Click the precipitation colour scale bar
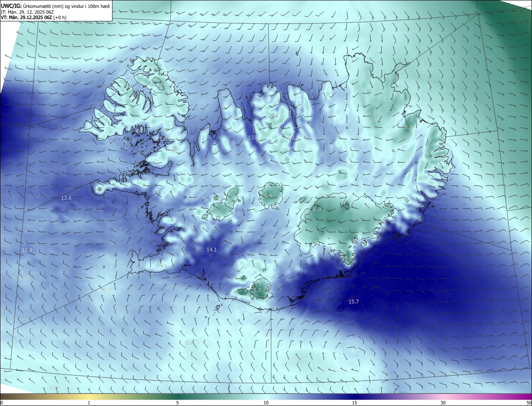Screen dimensions: 532x406 pyautogui.click(x=266, y=396)
